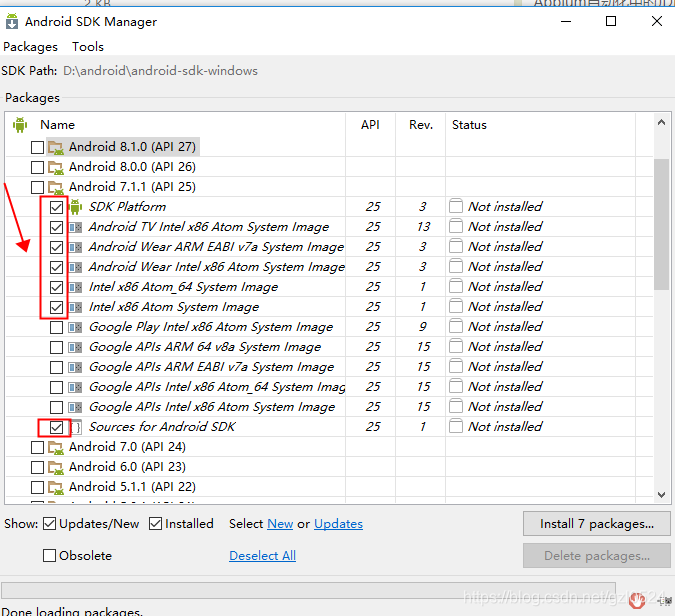Click status icon in Google Play Intel x86 row

456,326
